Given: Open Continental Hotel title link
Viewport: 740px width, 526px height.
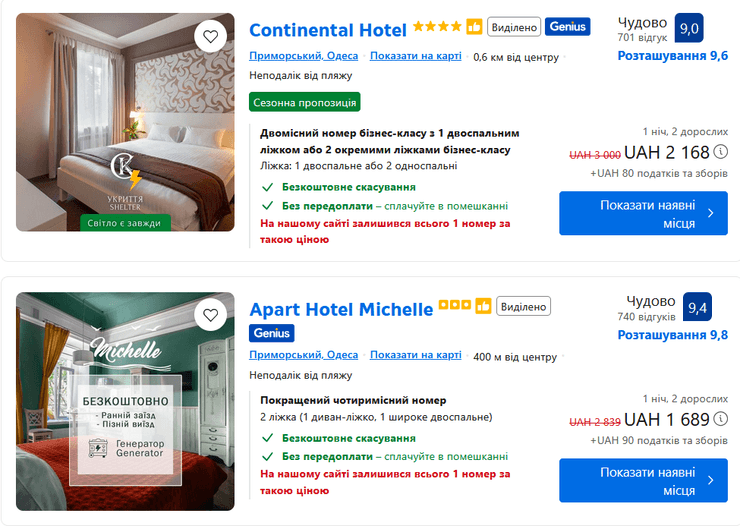Looking at the screenshot, I should [x=327, y=30].
